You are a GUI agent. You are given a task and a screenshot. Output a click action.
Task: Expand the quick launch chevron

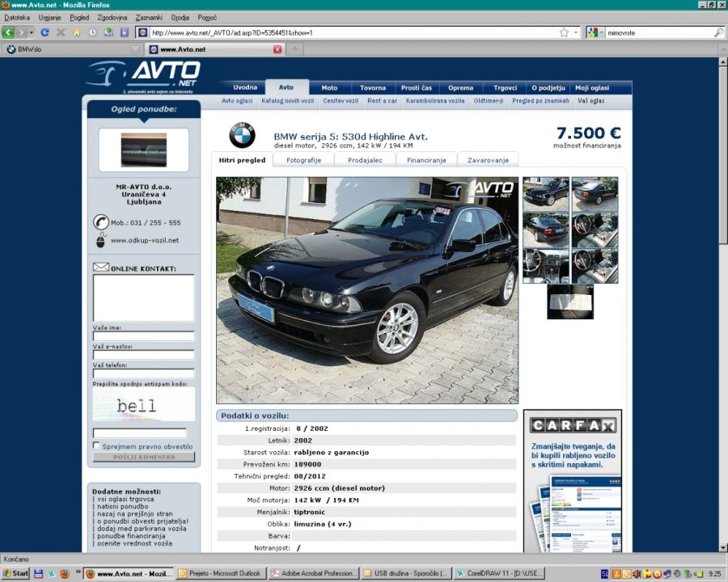coord(78,571)
